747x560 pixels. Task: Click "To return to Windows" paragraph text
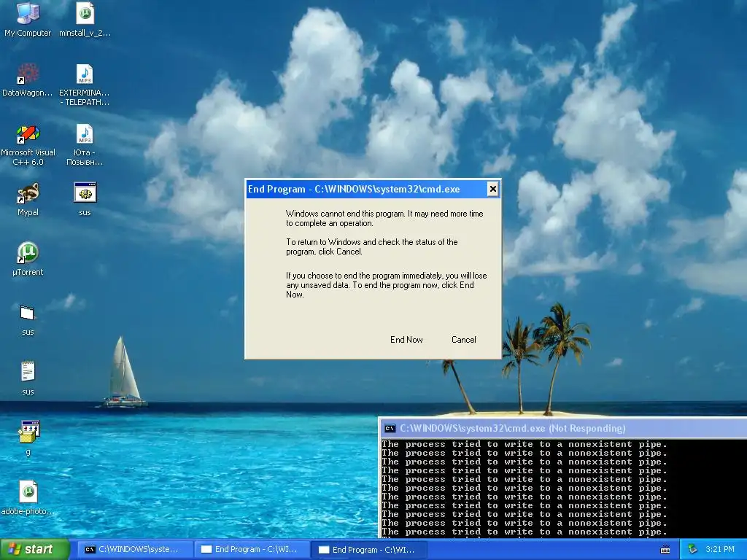tap(371, 246)
